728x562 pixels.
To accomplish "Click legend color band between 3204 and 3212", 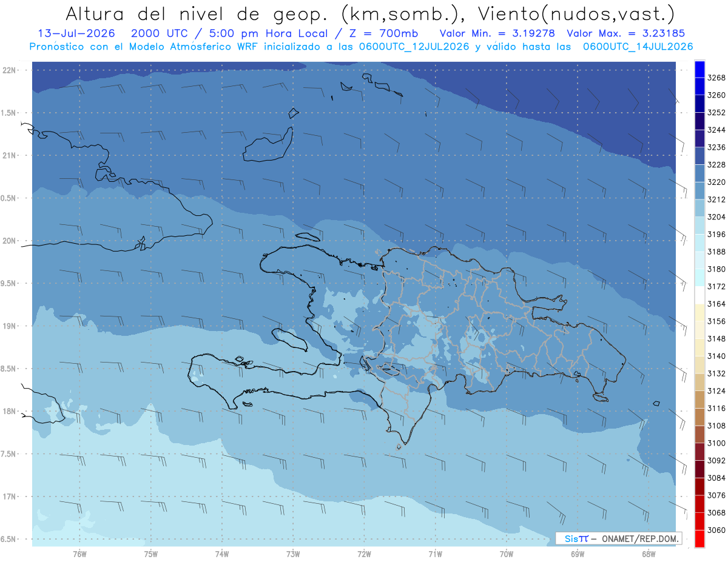I will (699, 208).
